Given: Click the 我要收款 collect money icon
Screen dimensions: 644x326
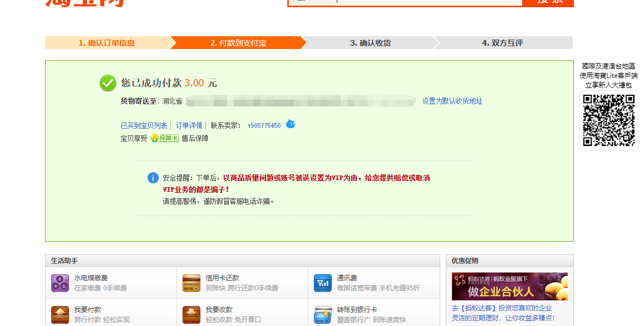Looking at the screenshot, I should [x=191, y=314].
